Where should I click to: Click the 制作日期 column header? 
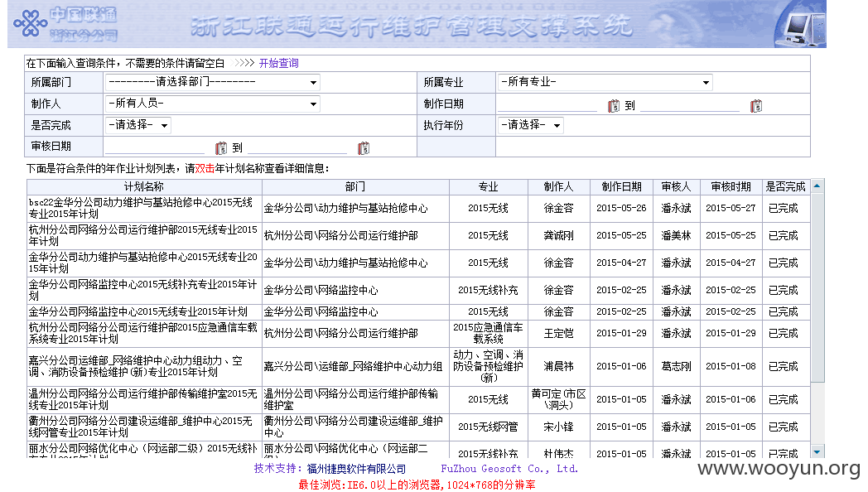tap(622, 187)
